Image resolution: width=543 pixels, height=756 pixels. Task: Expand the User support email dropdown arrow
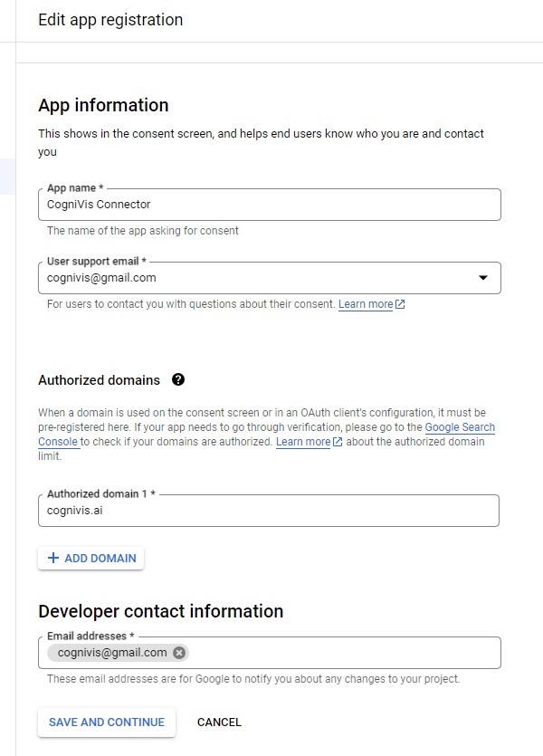coord(482,278)
